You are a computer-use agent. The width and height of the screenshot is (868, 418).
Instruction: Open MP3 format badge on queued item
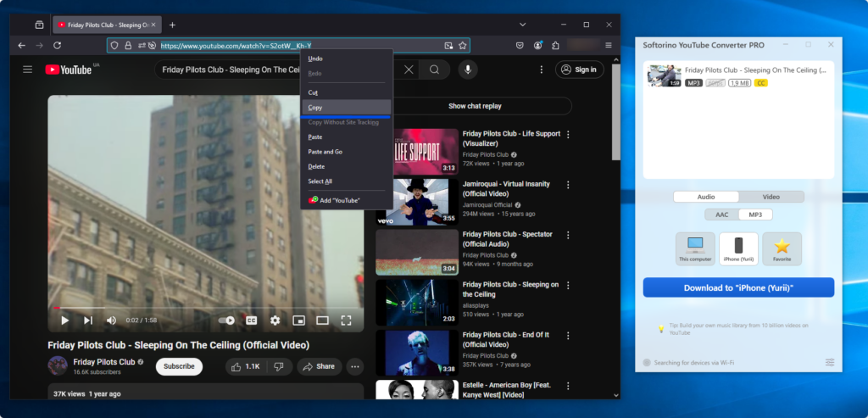693,83
